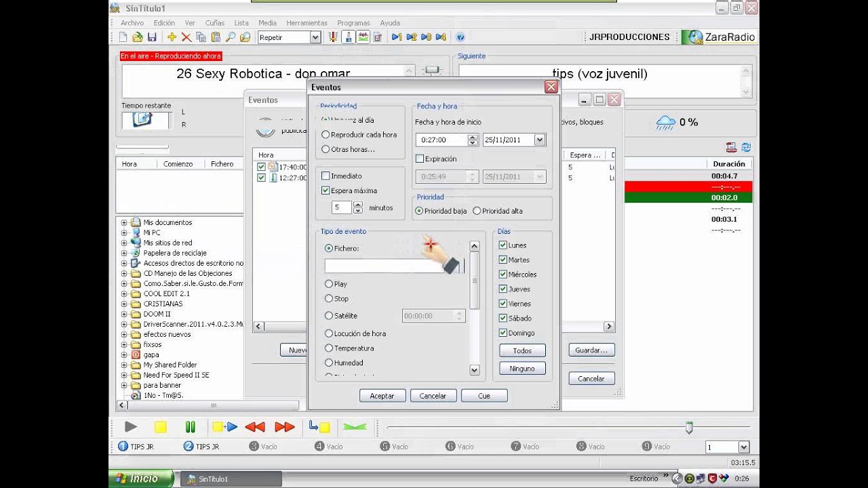Click the start time field showing 0:27:00

pyautogui.click(x=441, y=140)
